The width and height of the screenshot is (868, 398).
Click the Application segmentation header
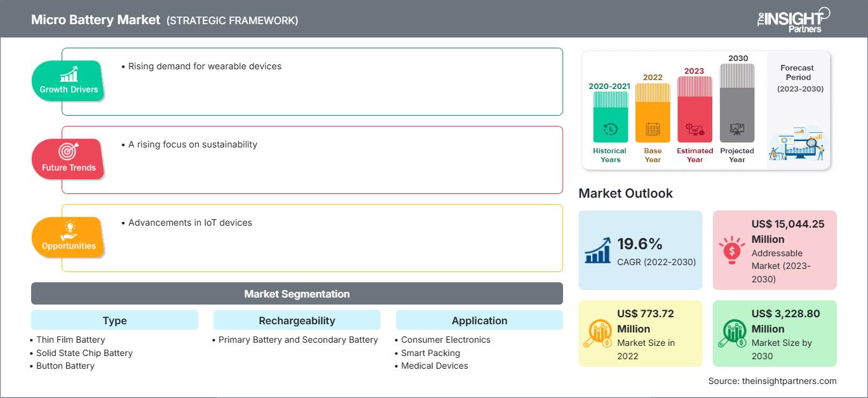pos(480,320)
